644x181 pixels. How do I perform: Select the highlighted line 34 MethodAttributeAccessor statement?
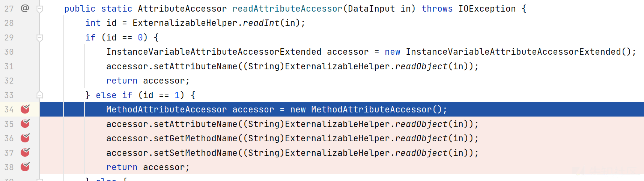[x=277, y=109]
